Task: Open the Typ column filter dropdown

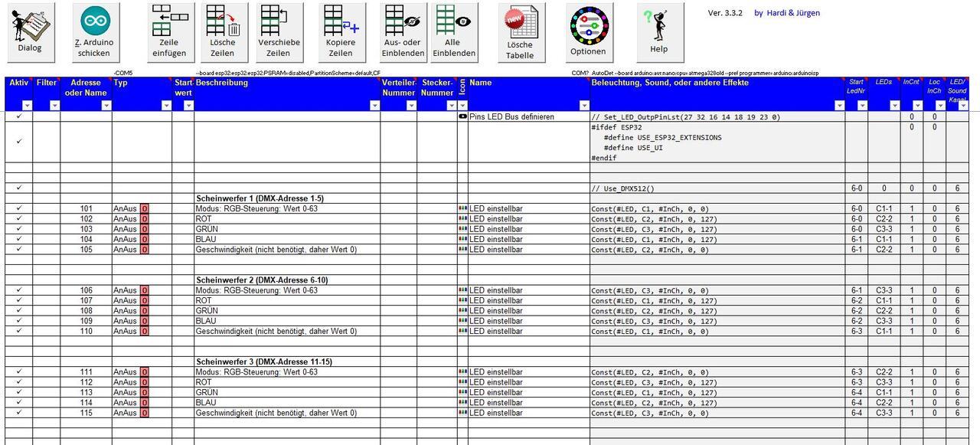Action: (x=166, y=106)
